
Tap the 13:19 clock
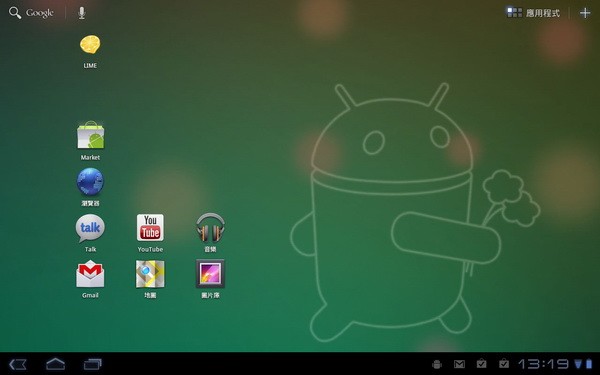click(543, 364)
